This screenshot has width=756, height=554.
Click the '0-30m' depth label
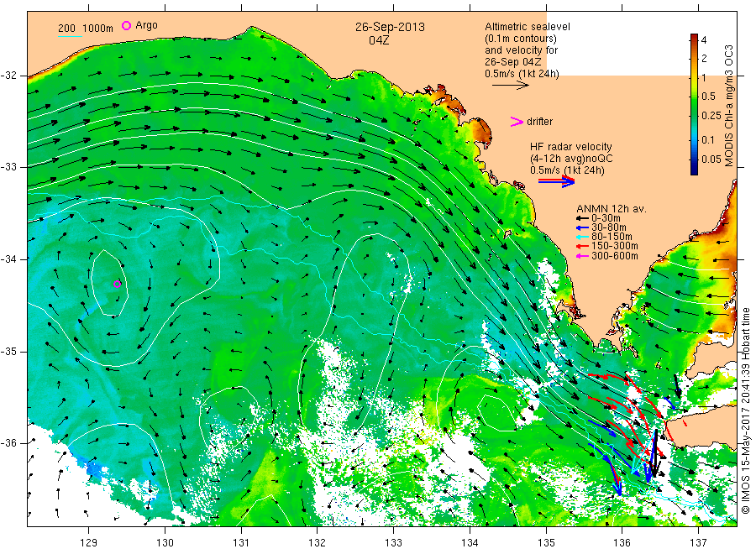point(606,218)
